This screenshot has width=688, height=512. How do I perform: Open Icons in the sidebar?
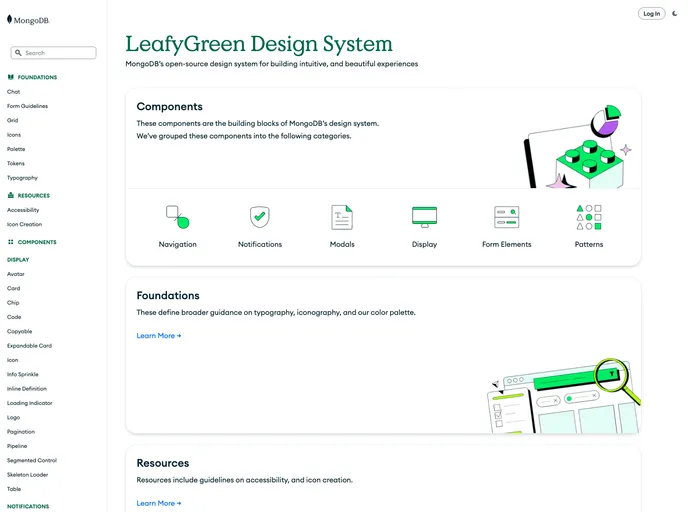(x=14, y=135)
